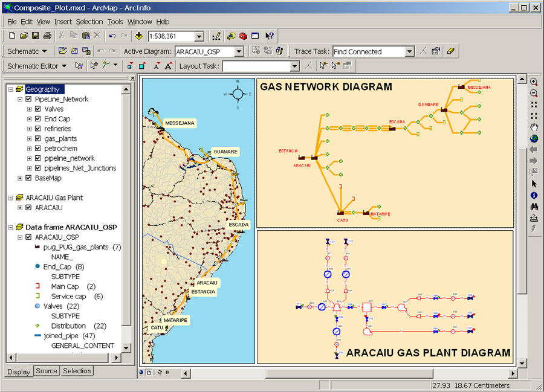Activate the Identify info tool
The width and height of the screenshot is (544, 392).
coord(534,195)
